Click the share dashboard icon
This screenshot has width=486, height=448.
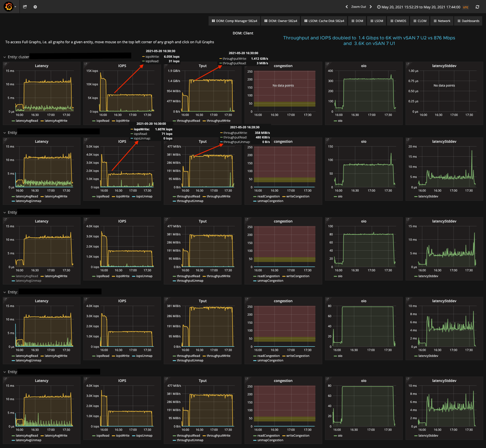(25, 7)
